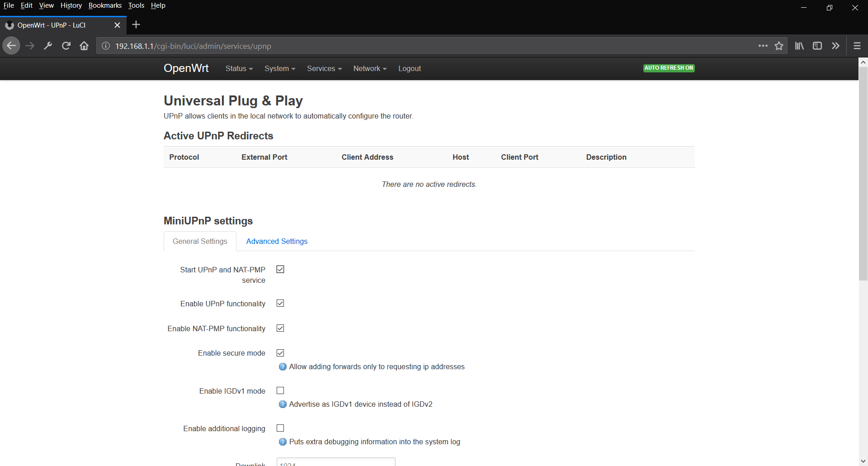This screenshot has height=466, width=868.
Task: Open the Bookmarks menu
Action: point(105,5)
